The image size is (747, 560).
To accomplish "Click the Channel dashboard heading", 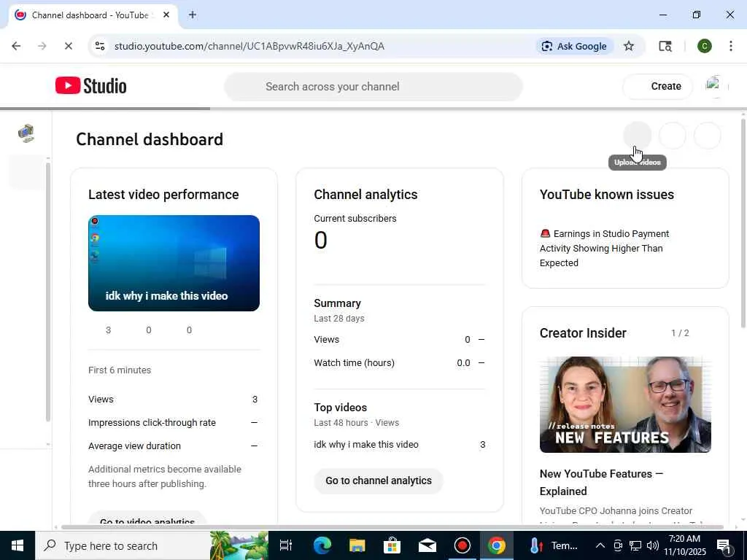I will click(150, 139).
